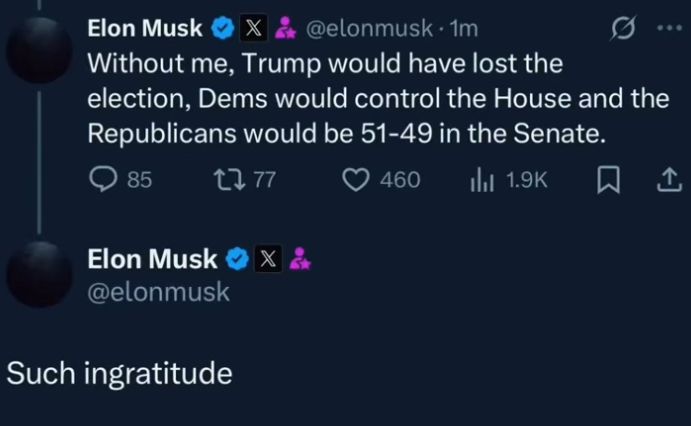Share the top tweet
The width and height of the screenshot is (691, 426).
(x=663, y=179)
